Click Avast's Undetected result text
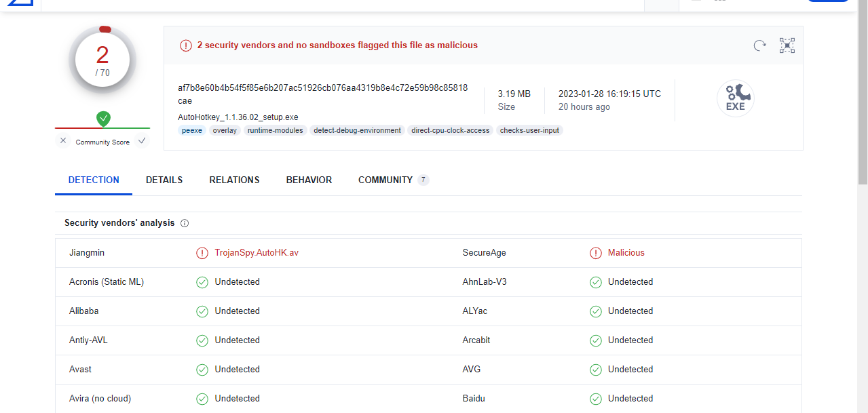This screenshot has width=868, height=413. click(x=237, y=369)
